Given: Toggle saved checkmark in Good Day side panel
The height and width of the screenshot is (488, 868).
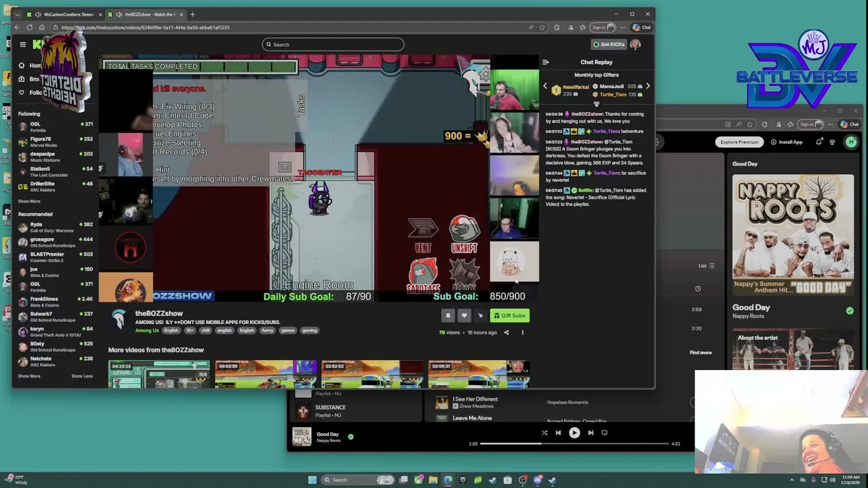Looking at the screenshot, I should (x=850, y=310).
